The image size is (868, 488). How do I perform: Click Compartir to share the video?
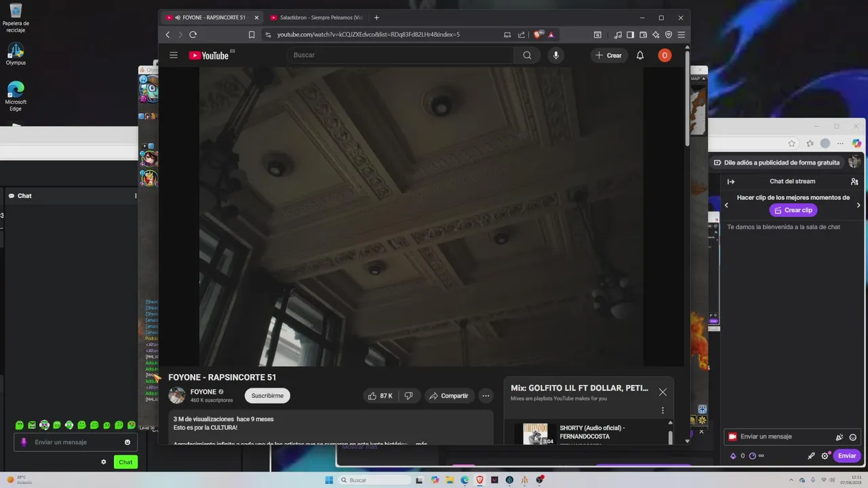pyautogui.click(x=450, y=396)
